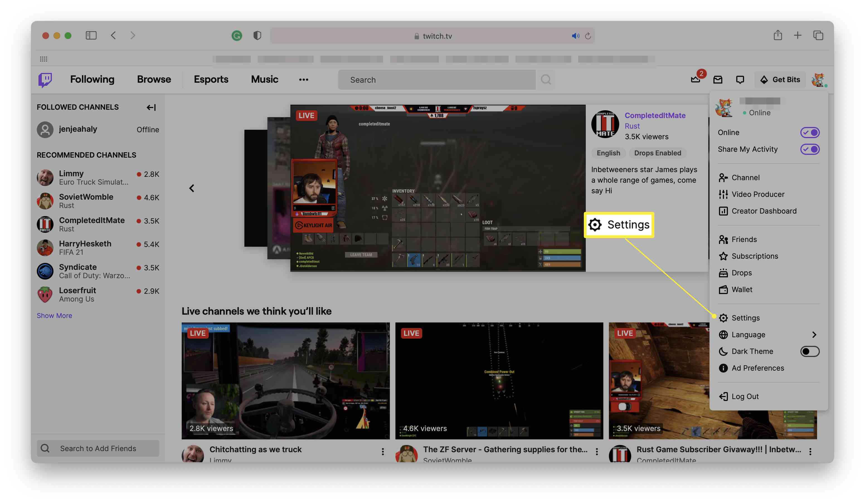Click the Show More channels link
Screen dimensions: 865x504
coord(54,315)
